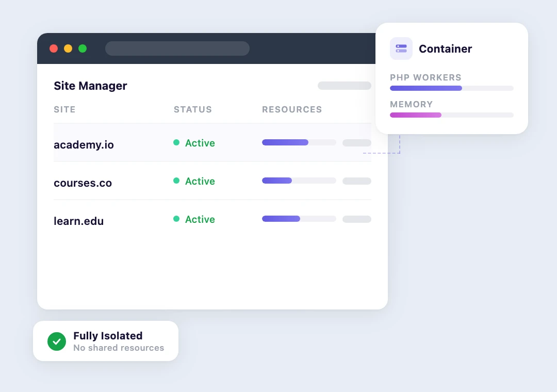
Task: Expand the academy.io secondary resource meter
Action: point(357,143)
